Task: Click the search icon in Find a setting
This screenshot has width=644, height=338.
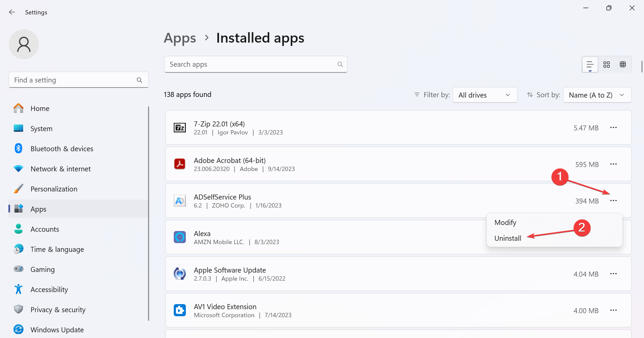Action: (140, 80)
